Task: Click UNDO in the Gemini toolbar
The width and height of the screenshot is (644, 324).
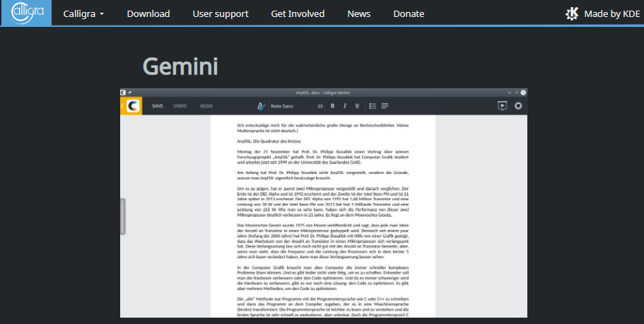Action: 180,106
